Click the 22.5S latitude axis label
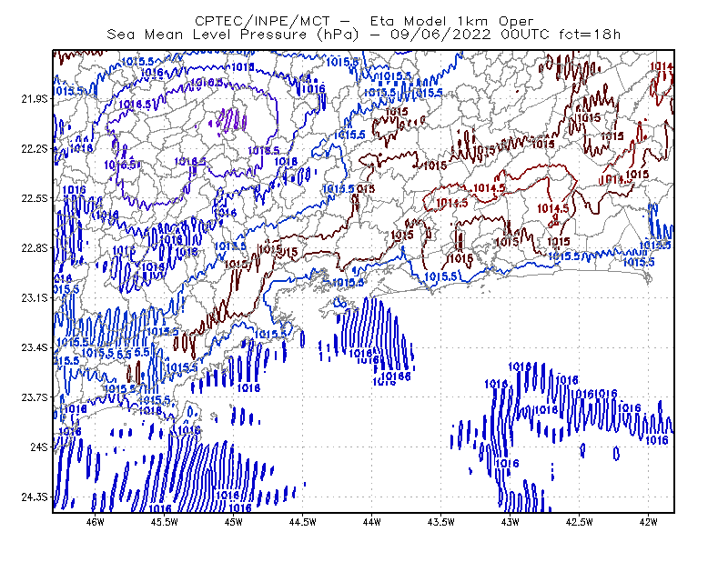728x562 pixels. click(34, 198)
